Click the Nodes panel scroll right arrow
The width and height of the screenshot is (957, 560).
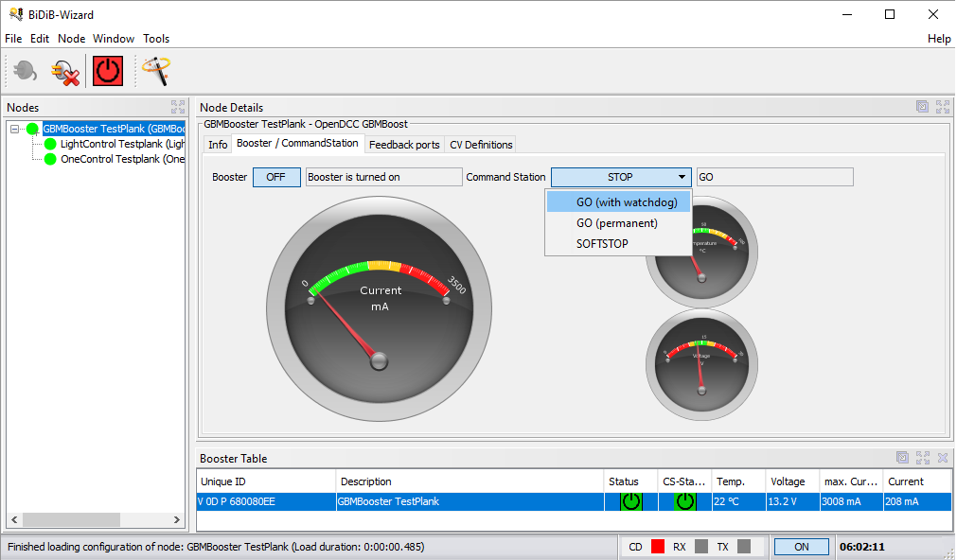pos(177,519)
